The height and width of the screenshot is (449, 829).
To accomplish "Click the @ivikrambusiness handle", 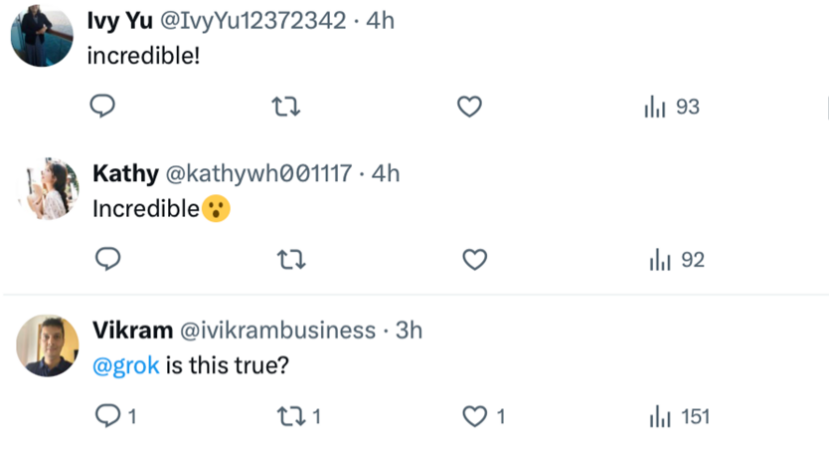I will 278,330.
